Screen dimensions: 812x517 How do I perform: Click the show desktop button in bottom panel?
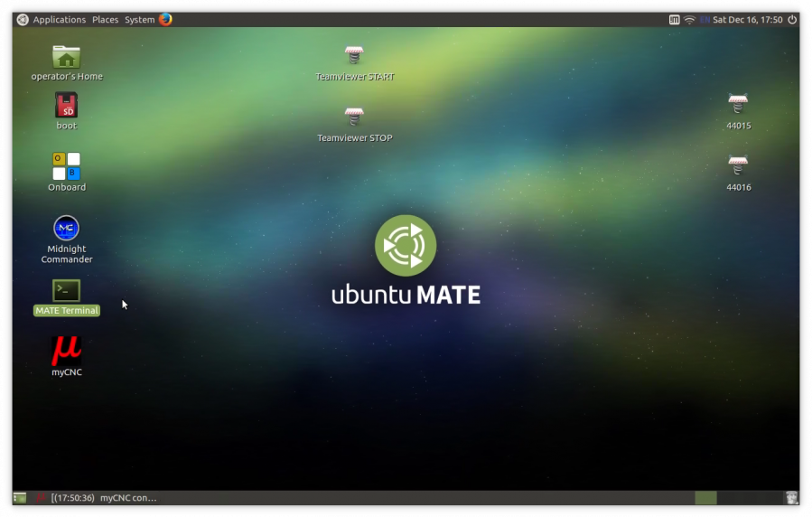coord(20,497)
